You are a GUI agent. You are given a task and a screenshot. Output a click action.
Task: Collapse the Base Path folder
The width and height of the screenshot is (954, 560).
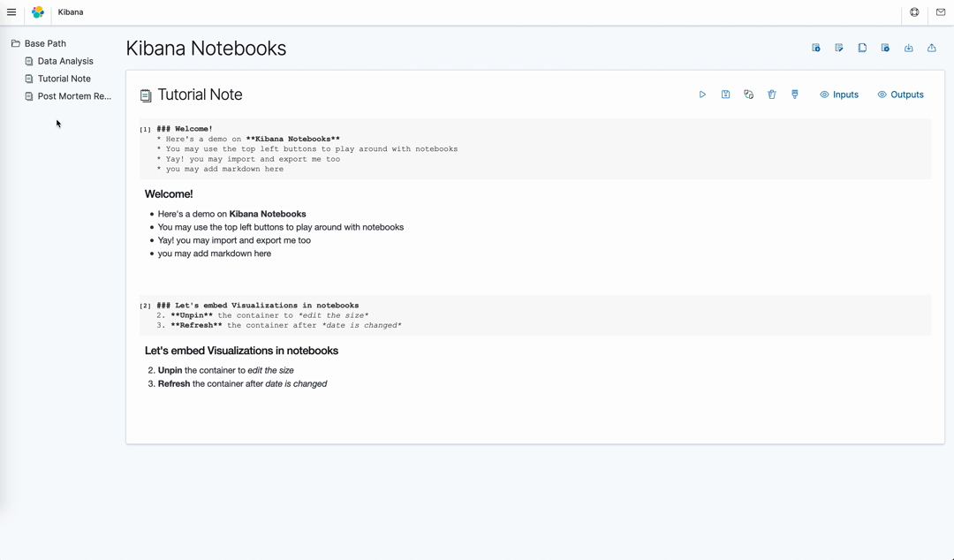click(x=38, y=43)
